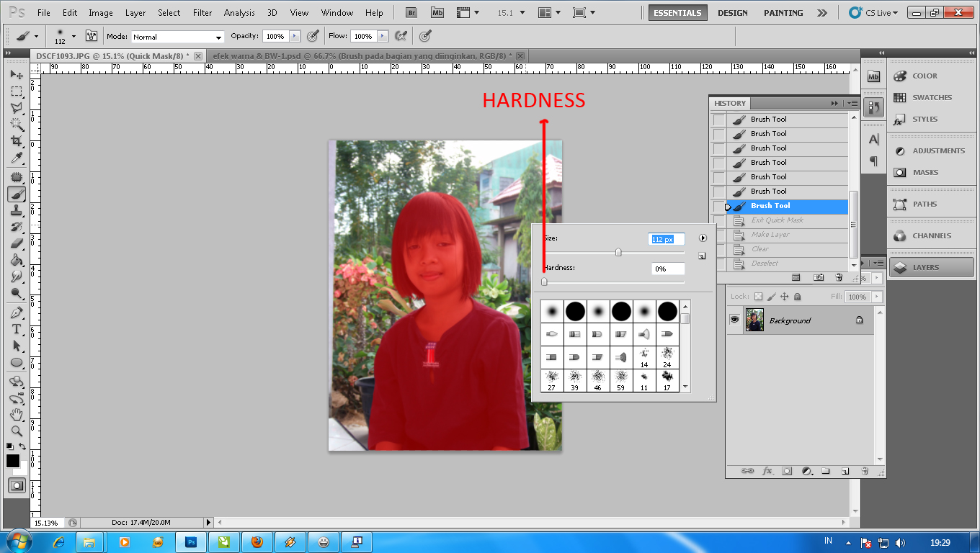Click the brush Size slider handle

(618, 252)
